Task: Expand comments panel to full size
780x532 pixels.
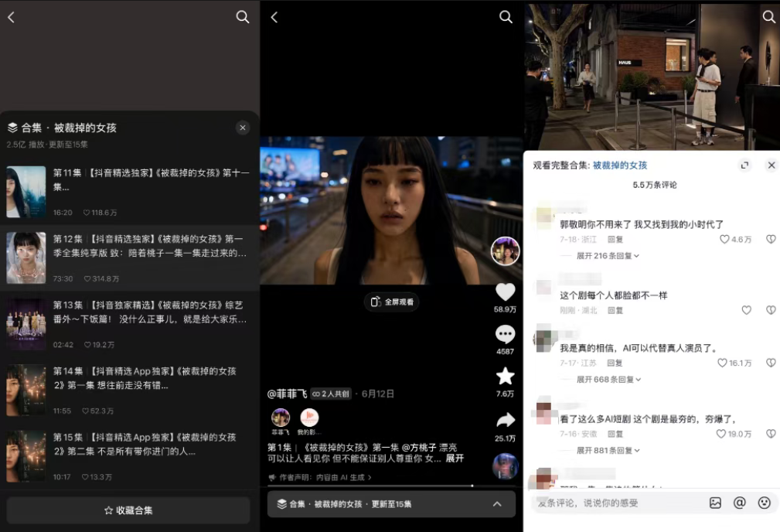Action: point(744,165)
